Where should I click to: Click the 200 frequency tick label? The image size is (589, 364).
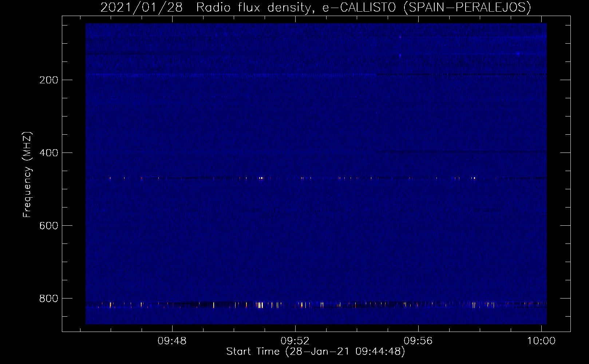[x=48, y=80]
